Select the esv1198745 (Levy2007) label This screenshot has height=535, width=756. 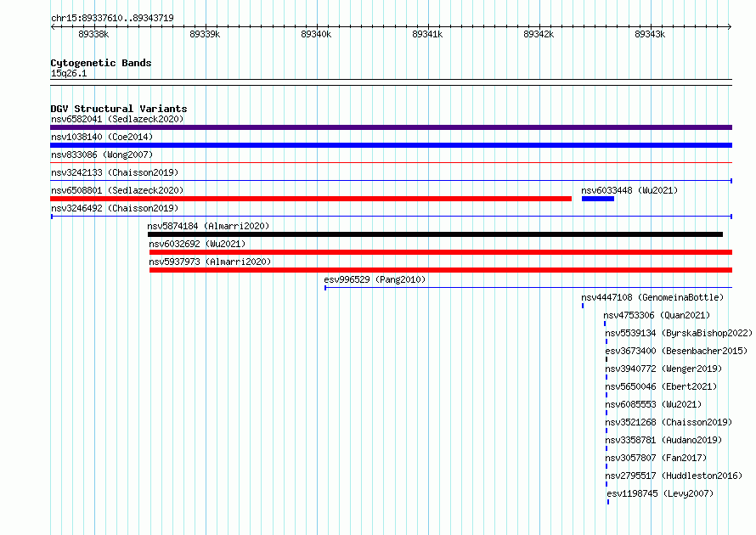coord(660,493)
